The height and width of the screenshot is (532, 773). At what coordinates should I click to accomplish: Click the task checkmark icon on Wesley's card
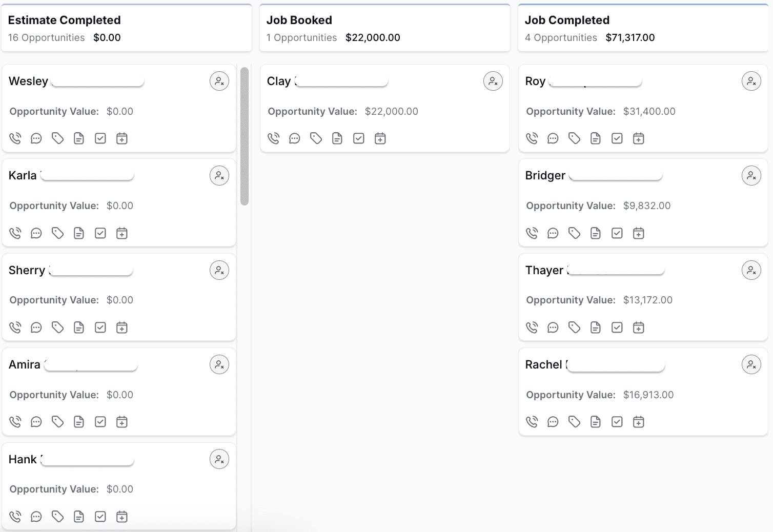[x=100, y=138]
